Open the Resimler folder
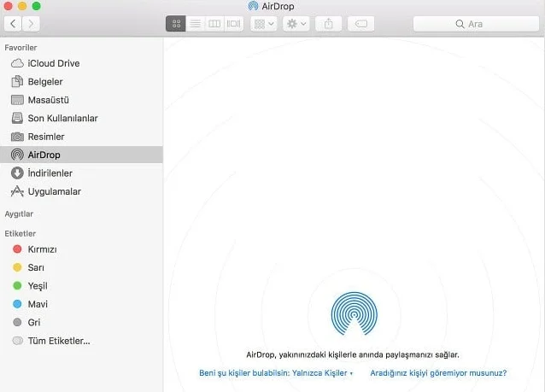 click(x=45, y=137)
